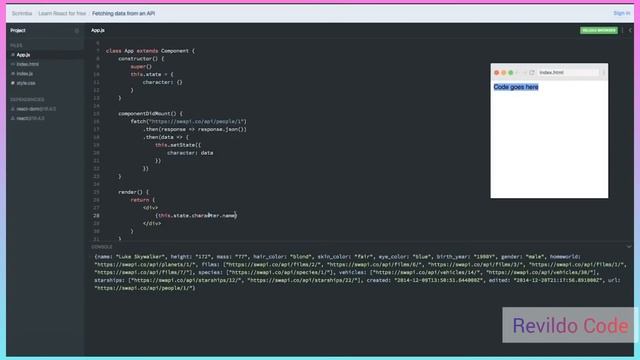The height and width of the screenshot is (360, 640).
Task: Click the constructor() line
Action: click(141, 59)
